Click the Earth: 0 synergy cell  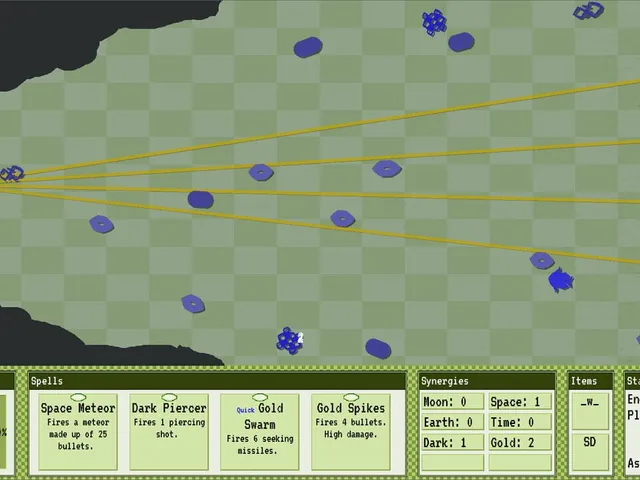click(x=452, y=422)
